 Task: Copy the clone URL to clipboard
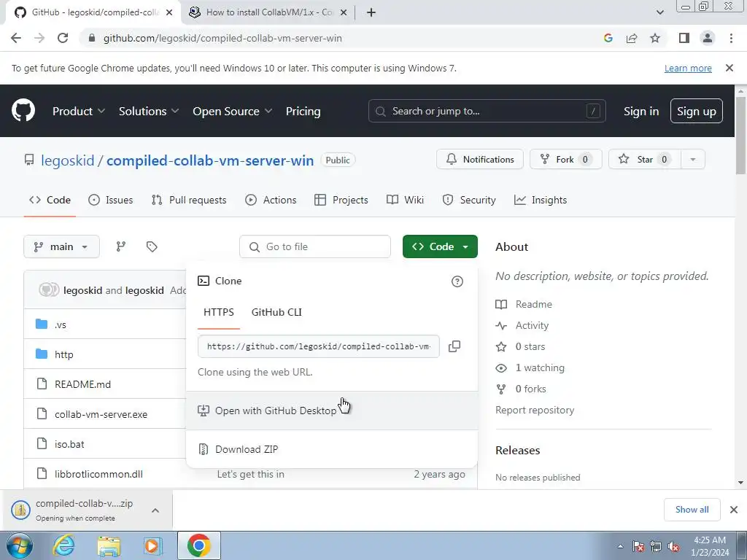point(454,346)
